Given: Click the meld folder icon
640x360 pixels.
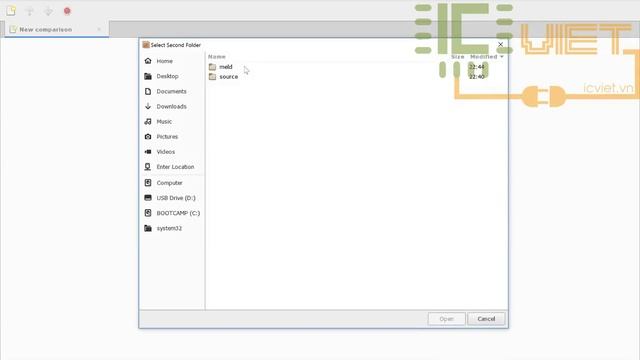Looking at the screenshot, I should point(212,67).
